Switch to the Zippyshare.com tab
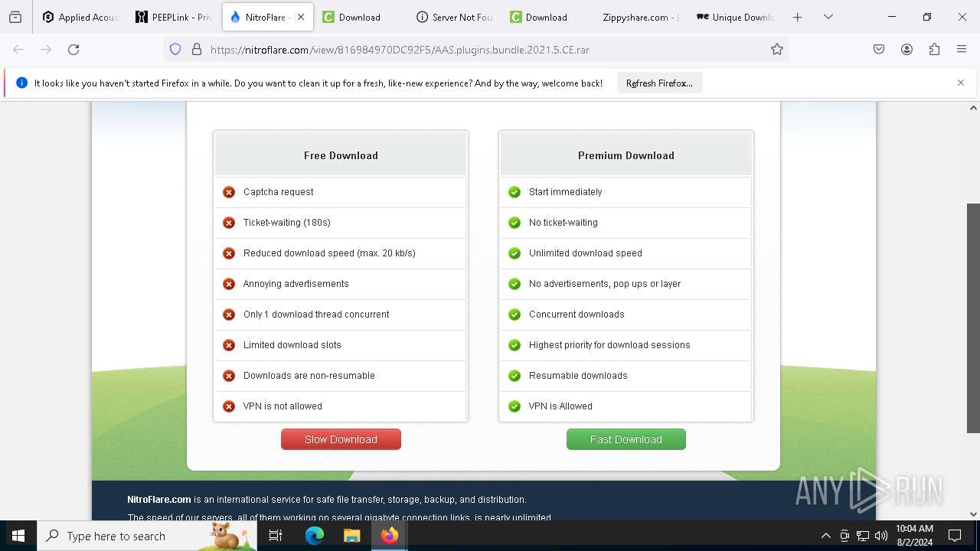This screenshot has width=980, height=551. click(x=640, y=17)
